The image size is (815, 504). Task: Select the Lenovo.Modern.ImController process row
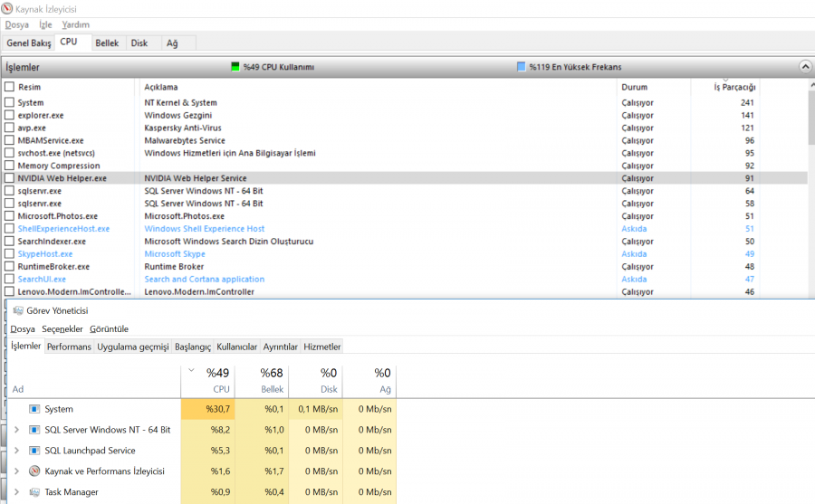click(406, 291)
